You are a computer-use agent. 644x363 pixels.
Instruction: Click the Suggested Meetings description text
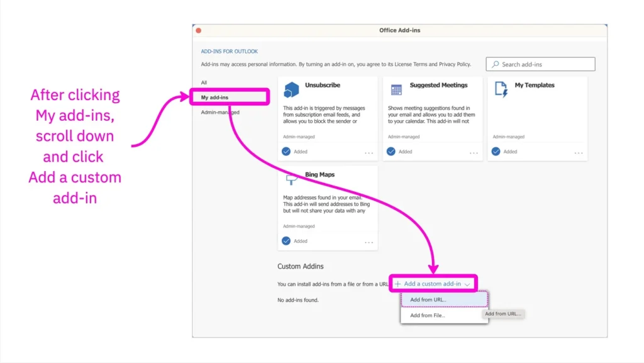[431, 114]
